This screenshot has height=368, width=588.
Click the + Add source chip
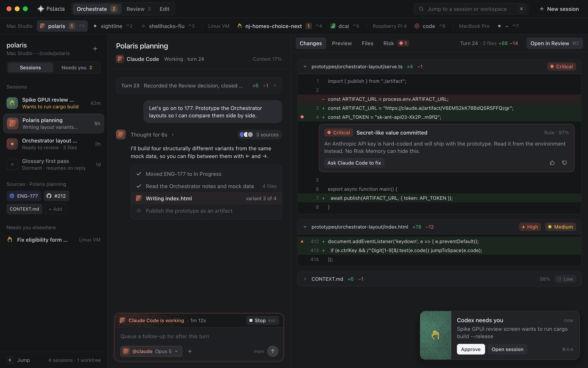[55, 209]
